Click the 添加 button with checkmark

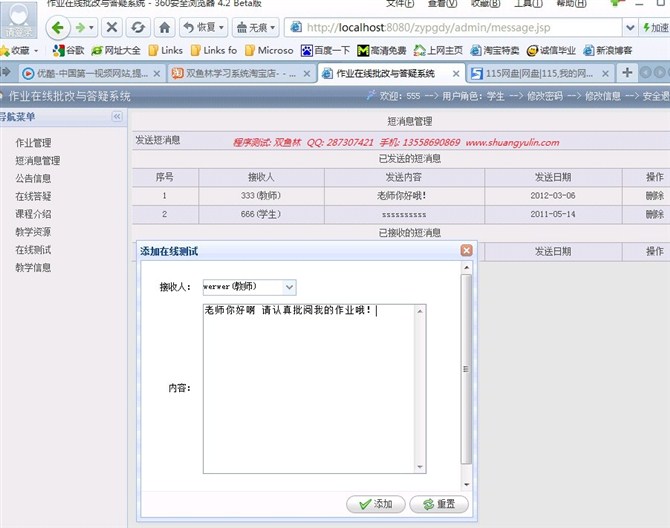click(x=376, y=504)
